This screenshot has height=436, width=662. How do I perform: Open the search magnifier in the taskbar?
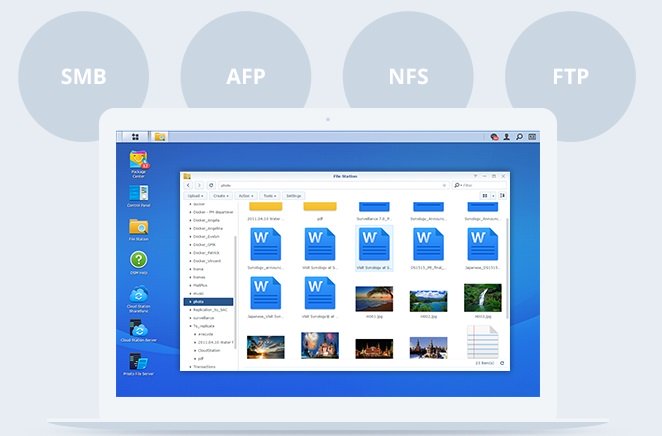click(x=520, y=136)
